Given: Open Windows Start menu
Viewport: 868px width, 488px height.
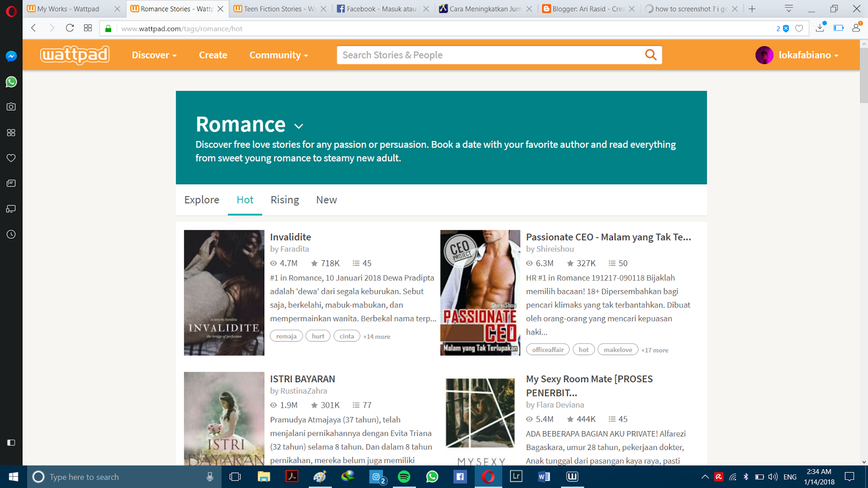Looking at the screenshot, I should coord(14,477).
